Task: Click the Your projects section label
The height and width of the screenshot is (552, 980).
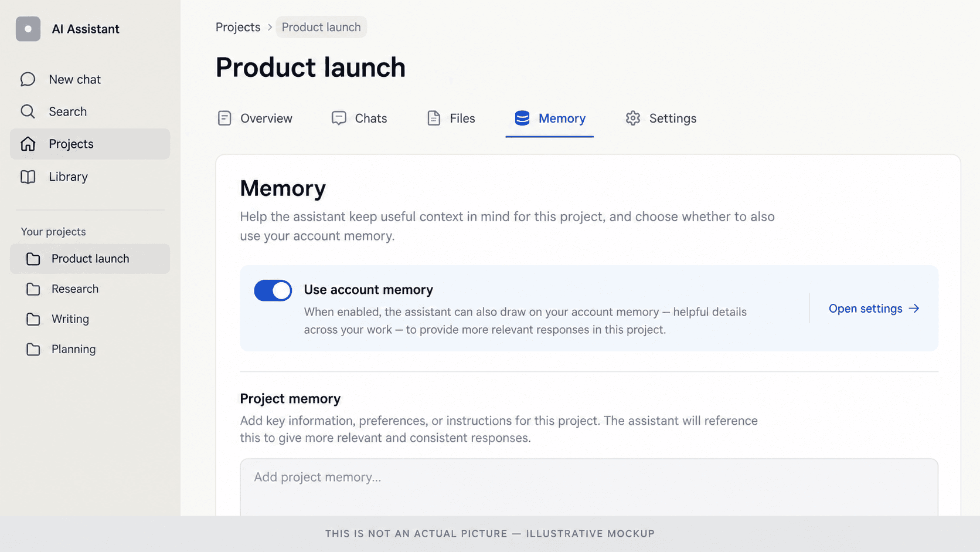Action: (53, 232)
